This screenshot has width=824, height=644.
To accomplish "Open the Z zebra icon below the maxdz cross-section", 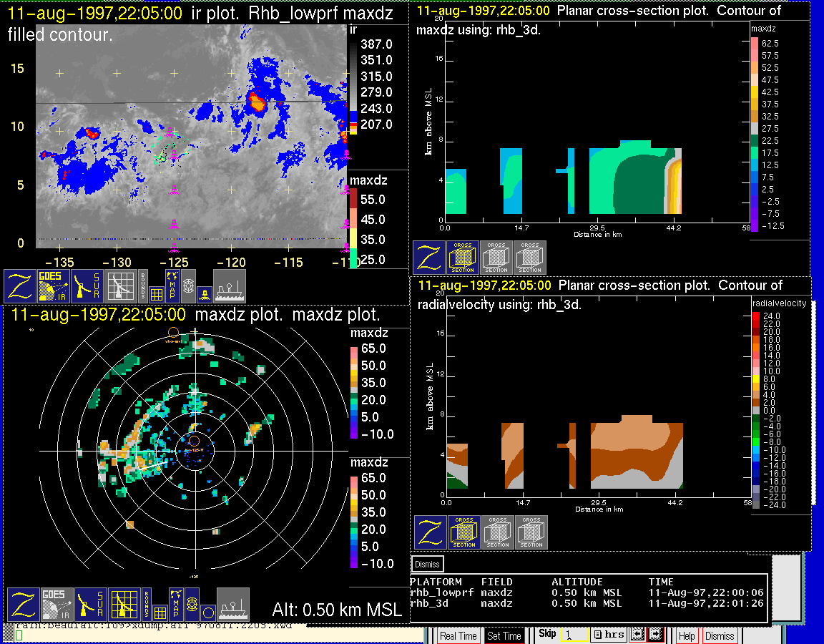I will [x=428, y=258].
